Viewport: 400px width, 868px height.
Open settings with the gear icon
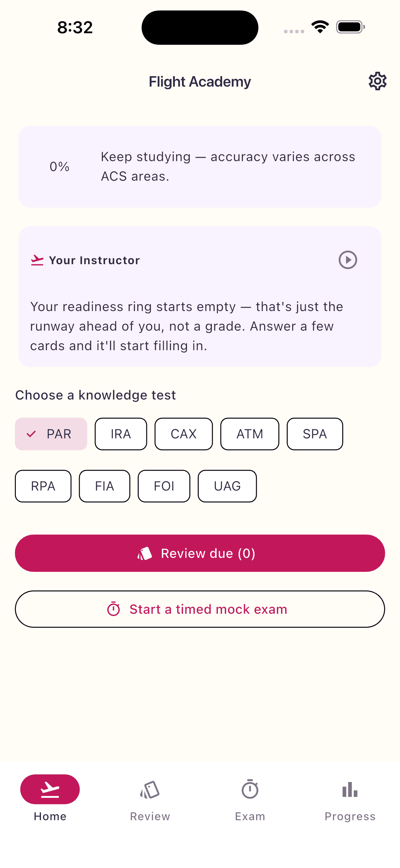pyautogui.click(x=377, y=81)
